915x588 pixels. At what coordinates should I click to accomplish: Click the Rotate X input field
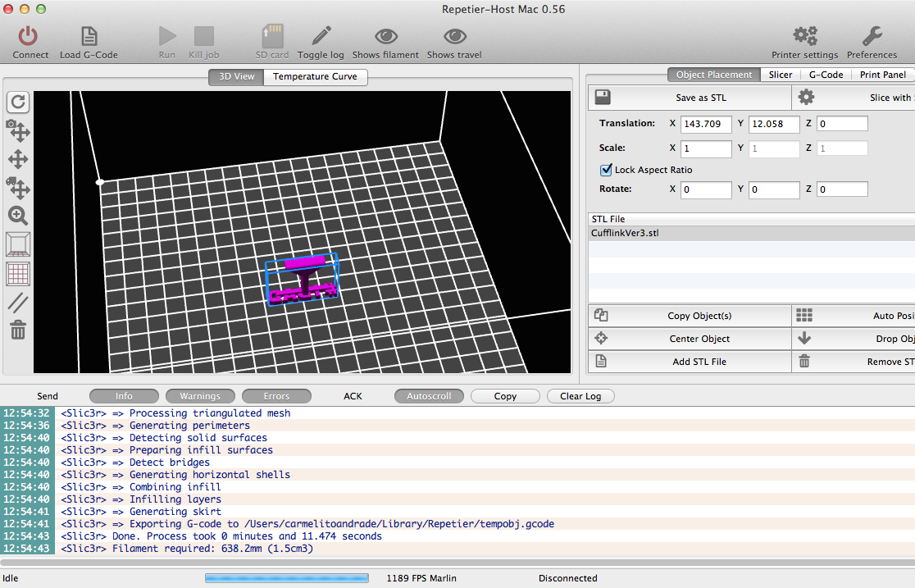click(705, 189)
